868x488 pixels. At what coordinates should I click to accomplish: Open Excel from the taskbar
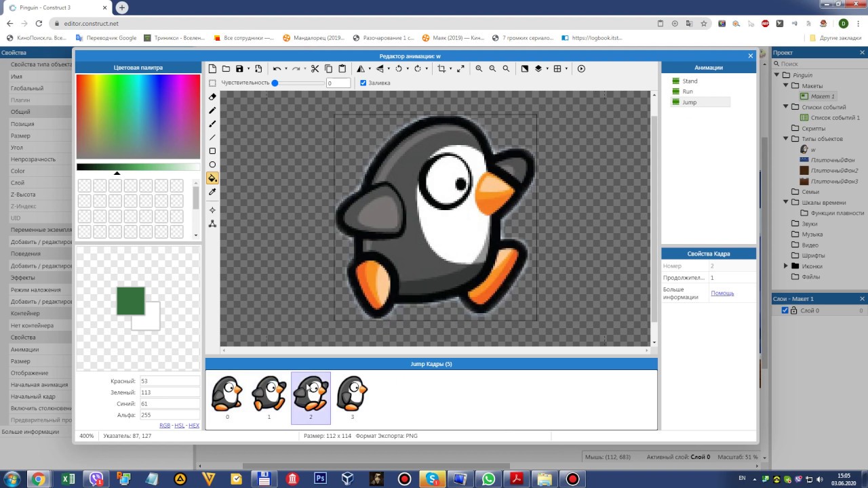(68, 479)
